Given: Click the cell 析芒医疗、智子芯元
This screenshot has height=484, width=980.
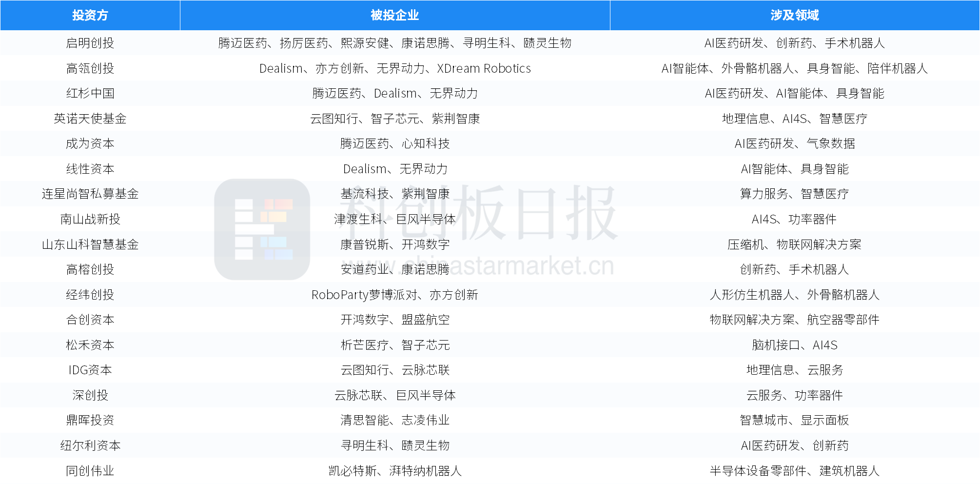Looking at the screenshot, I should click(x=395, y=345).
